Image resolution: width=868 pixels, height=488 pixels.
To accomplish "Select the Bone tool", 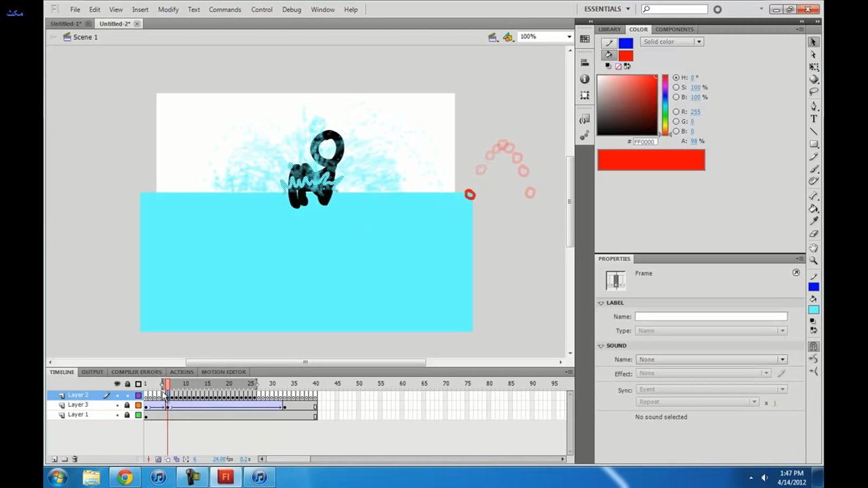I will click(x=814, y=196).
